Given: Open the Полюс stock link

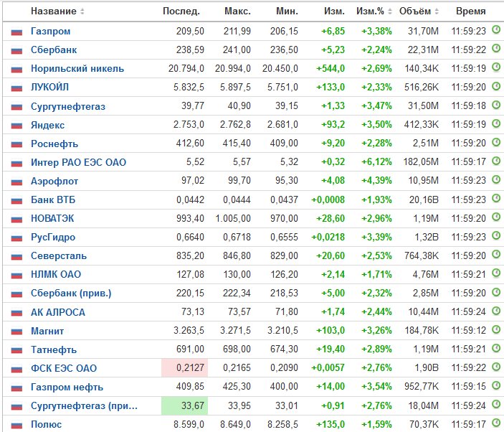Looking at the screenshot, I should [x=46, y=424].
